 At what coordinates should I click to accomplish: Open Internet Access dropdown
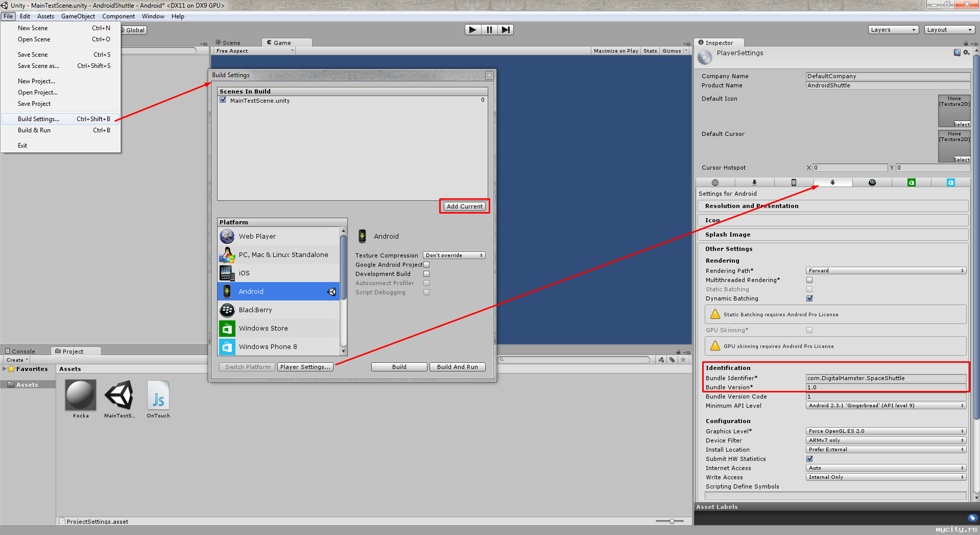point(886,468)
